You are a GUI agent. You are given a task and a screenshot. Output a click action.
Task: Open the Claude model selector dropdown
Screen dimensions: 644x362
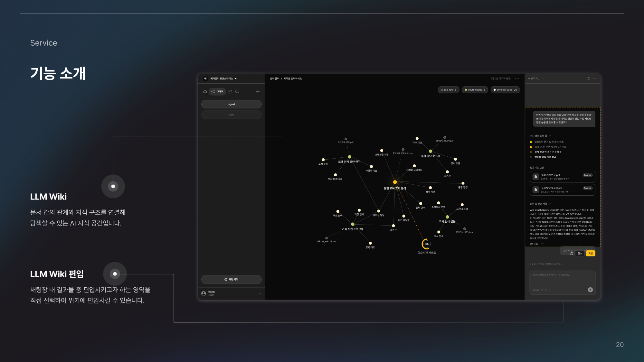coord(541,290)
